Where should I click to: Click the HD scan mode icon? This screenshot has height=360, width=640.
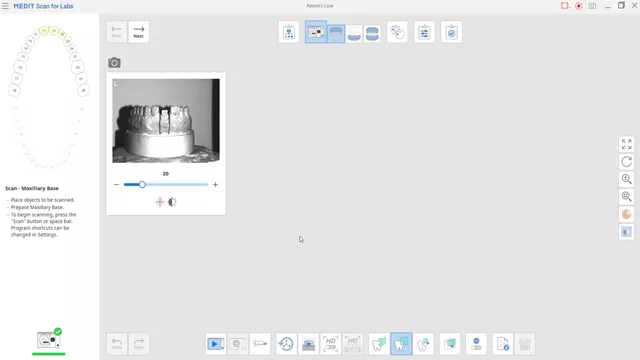pos(330,344)
